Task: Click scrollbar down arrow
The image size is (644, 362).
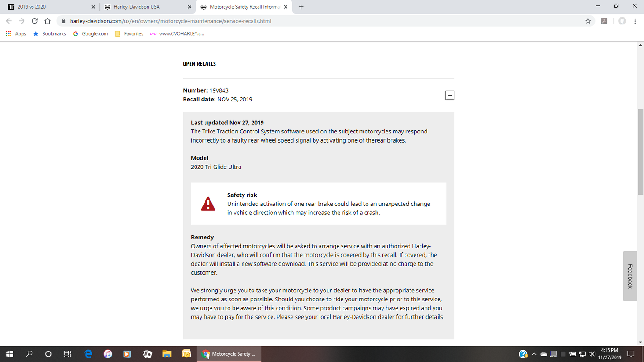Action: point(640,343)
